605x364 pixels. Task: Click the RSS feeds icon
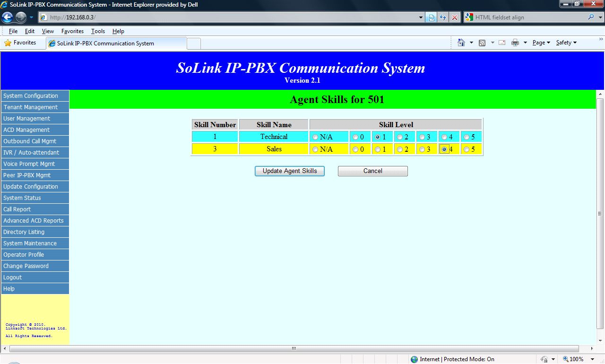[482, 43]
